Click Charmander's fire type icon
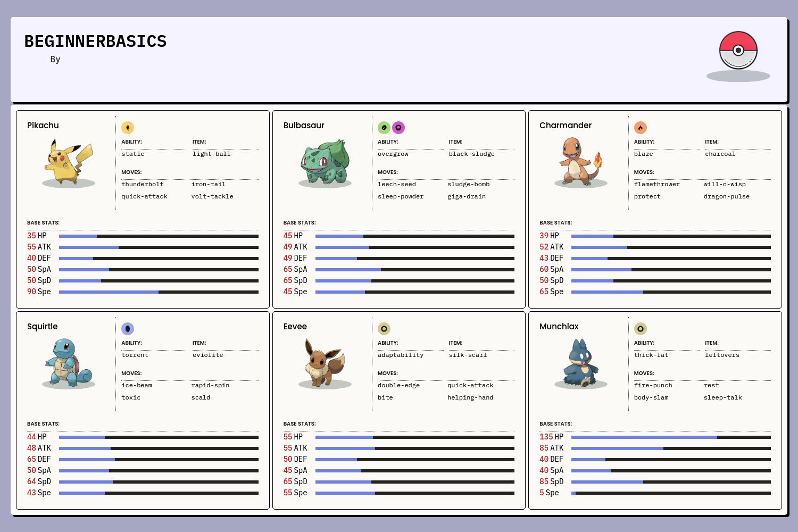The height and width of the screenshot is (532, 798). tap(641, 128)
